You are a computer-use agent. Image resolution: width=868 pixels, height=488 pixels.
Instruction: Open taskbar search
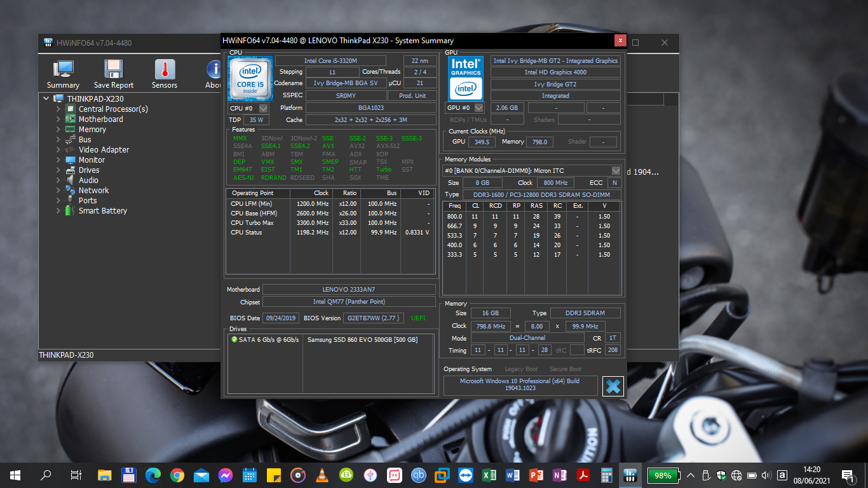46,475
